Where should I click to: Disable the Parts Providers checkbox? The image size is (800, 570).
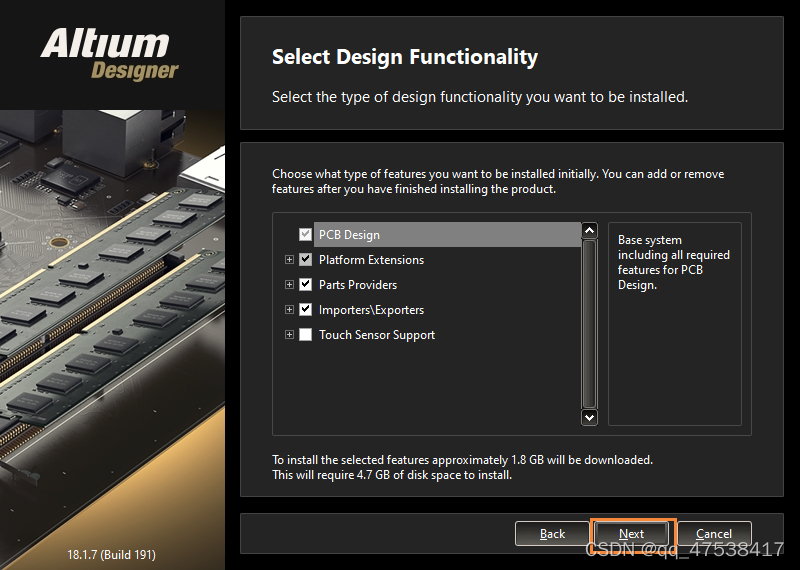(306, 285)
